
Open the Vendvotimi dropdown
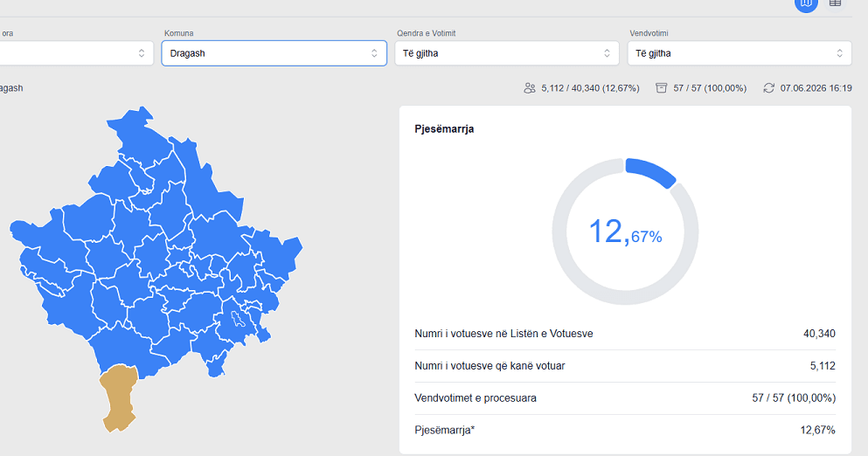pos(739,53)
